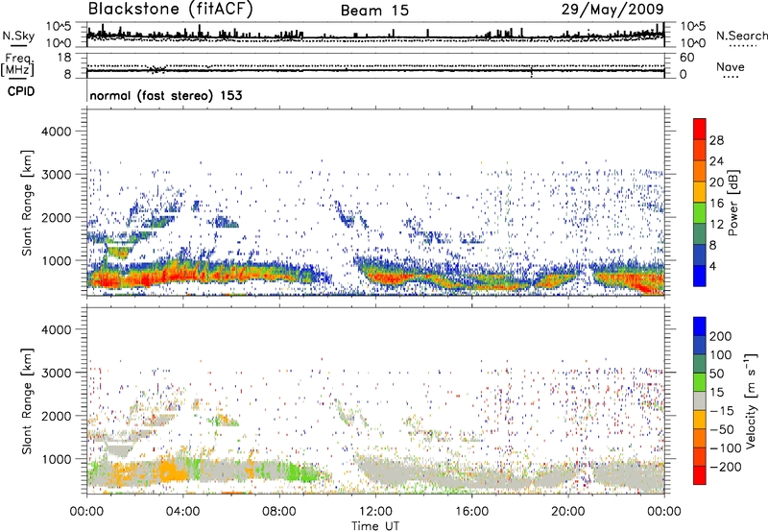
Task: Click the '04:00' time tick label
Action: click(182, 512)
